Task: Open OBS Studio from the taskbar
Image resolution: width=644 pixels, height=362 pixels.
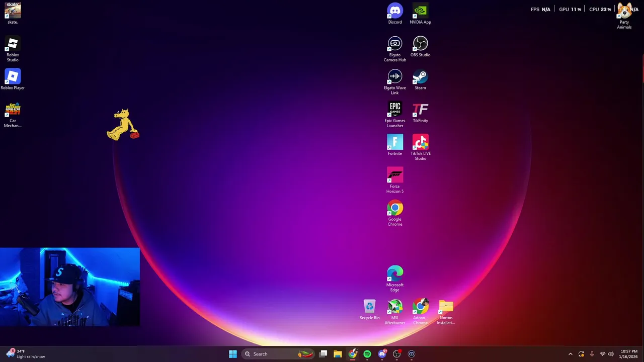Action: click(x=396, y=354)
